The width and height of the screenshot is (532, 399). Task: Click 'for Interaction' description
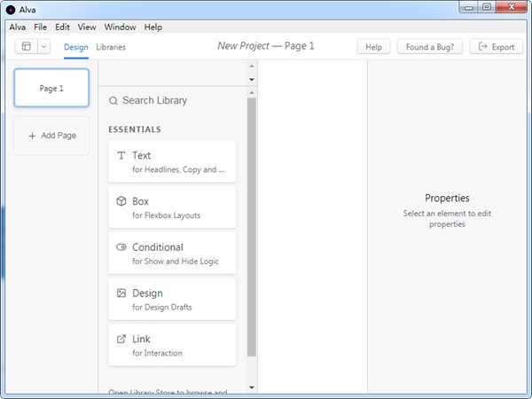point(157,353)
